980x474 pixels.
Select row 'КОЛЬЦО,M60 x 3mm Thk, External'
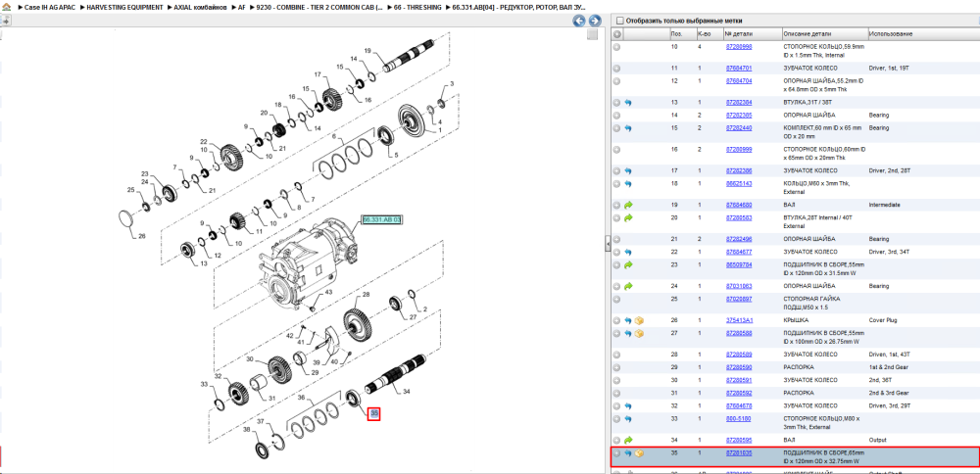point(795,187)
